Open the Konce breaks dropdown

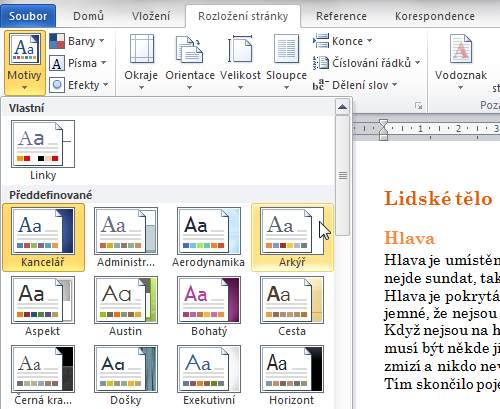click(342, 41)
